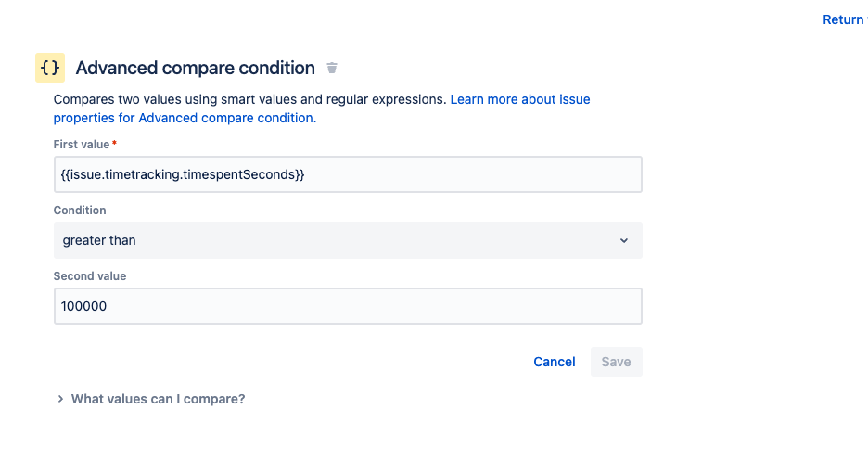Image resolution: width=868 pixels, height=473 pixels.
Task: Open 'properties for Advanced compare condition' link
Action: pos(185,118)
